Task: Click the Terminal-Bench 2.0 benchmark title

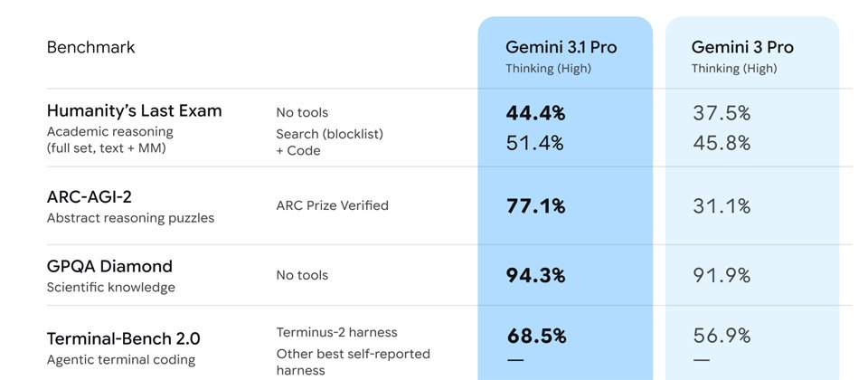Action: [x=123, y=339]
